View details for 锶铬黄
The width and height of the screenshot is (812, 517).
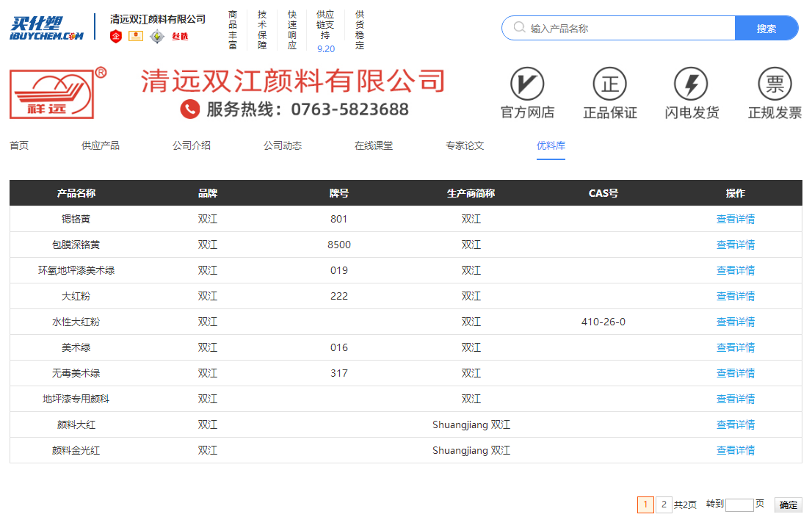[736, 219]
